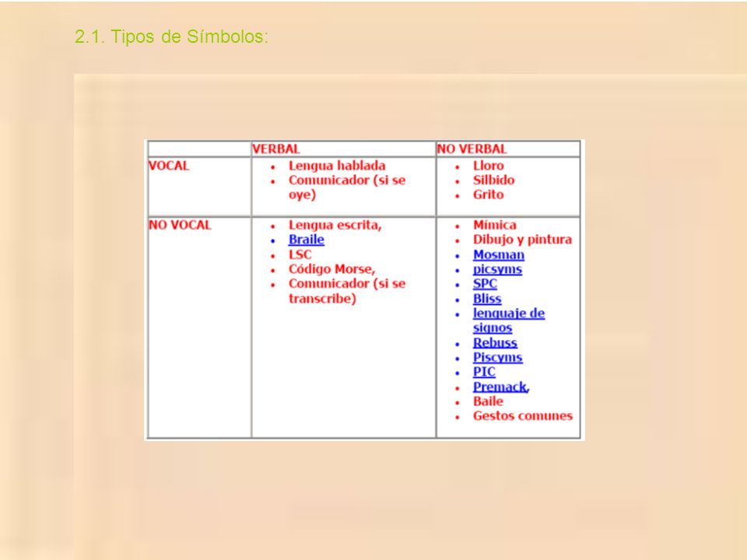Select the NO VERBAL column header

tap(472, 149)
